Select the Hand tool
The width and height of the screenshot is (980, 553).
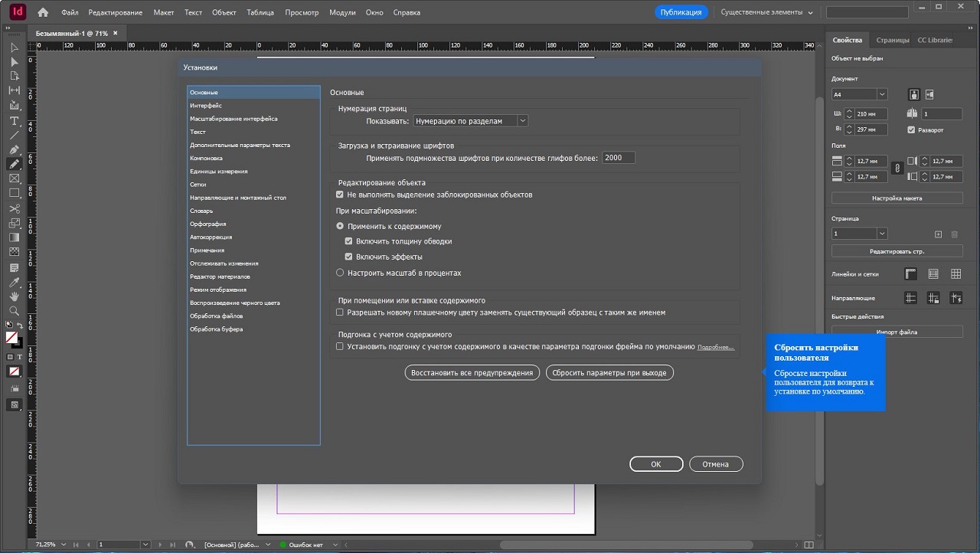pos(14,296)
